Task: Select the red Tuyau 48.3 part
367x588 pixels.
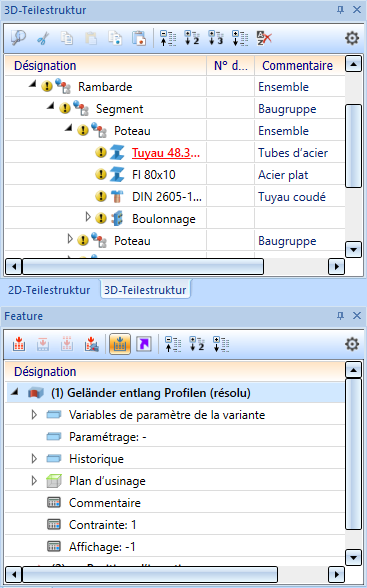Action: [166, 153]
